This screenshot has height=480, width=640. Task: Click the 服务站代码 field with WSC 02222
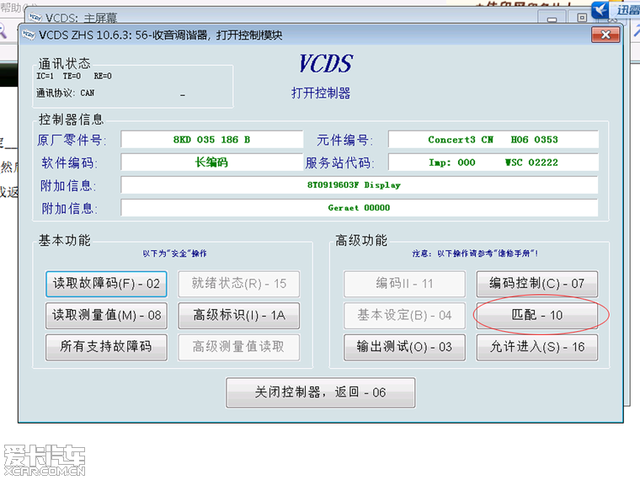pyautogui.click(x=492, y=162)
